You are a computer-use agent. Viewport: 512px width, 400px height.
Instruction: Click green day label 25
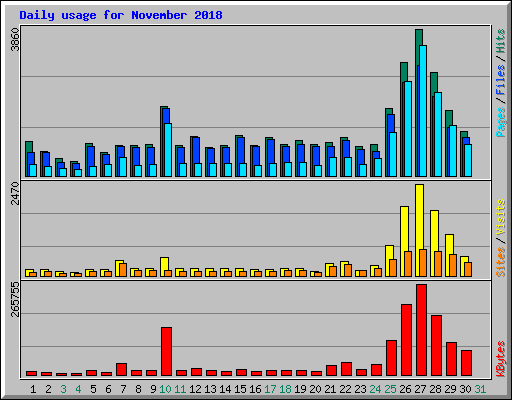pyautogui.click(x=390, y=389)
